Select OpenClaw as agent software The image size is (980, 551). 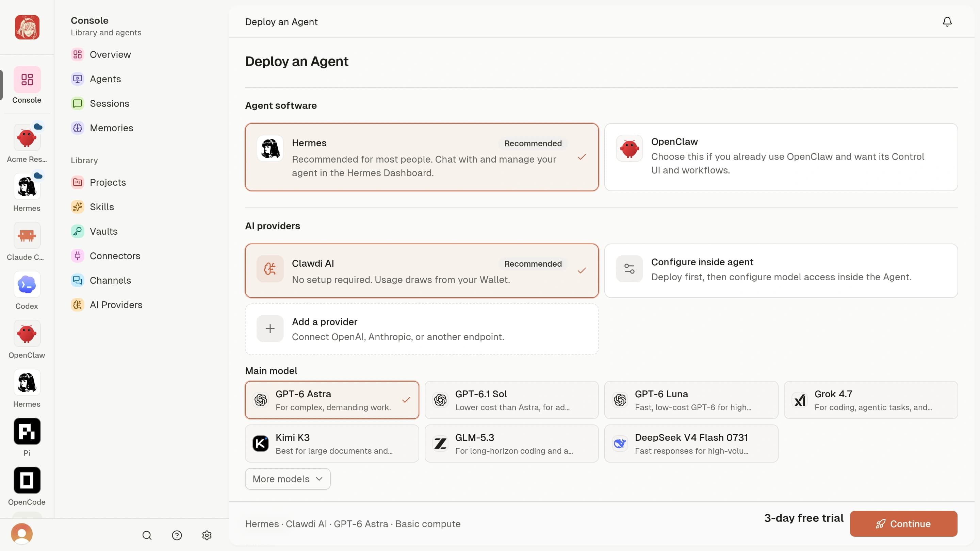[x=781, y=157]
